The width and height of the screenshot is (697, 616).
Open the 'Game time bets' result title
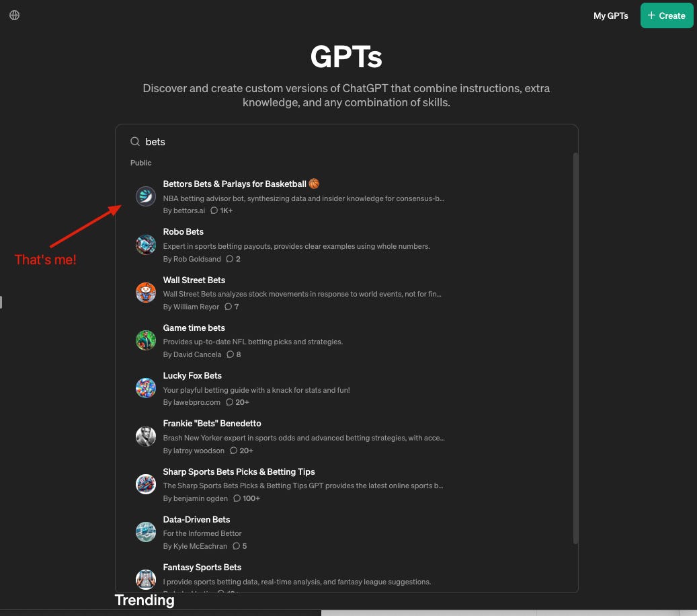194,328
